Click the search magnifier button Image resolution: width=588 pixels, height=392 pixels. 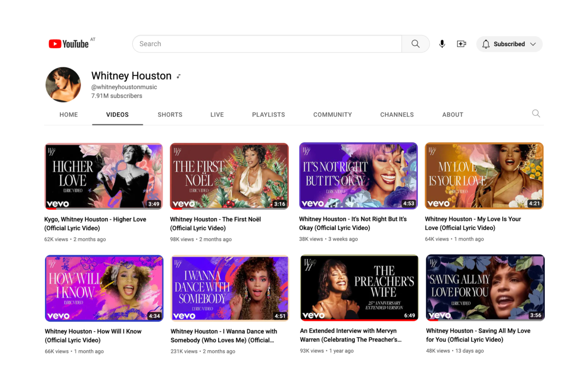pos(416,44)
